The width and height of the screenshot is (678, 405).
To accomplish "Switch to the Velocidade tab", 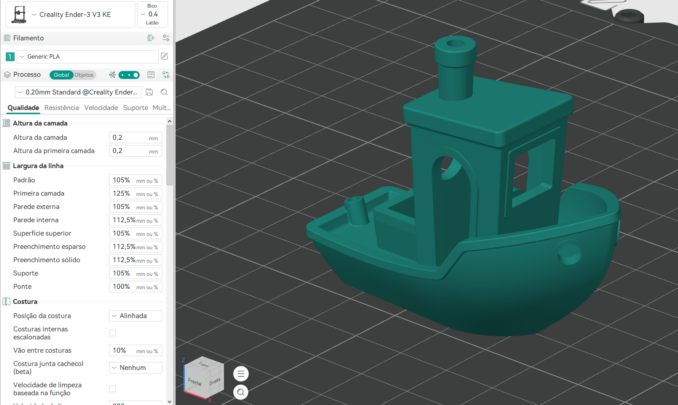I will [101, 108].
